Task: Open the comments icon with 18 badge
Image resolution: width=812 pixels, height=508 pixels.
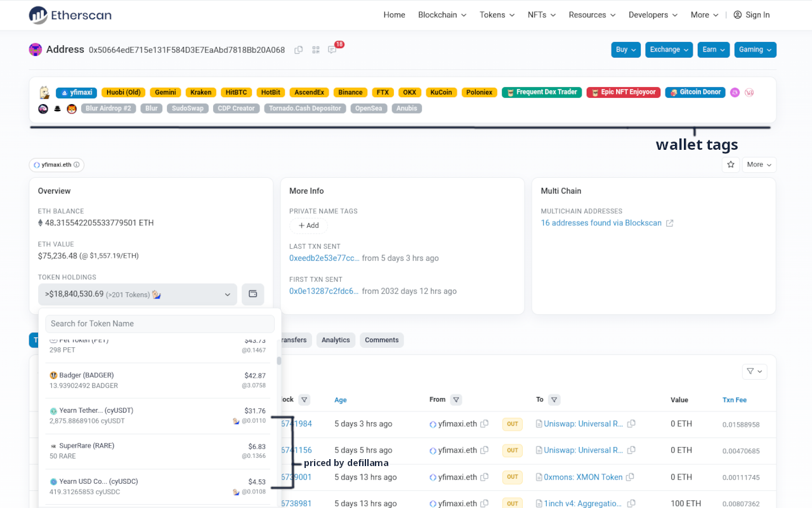Action: pos(332,50)
